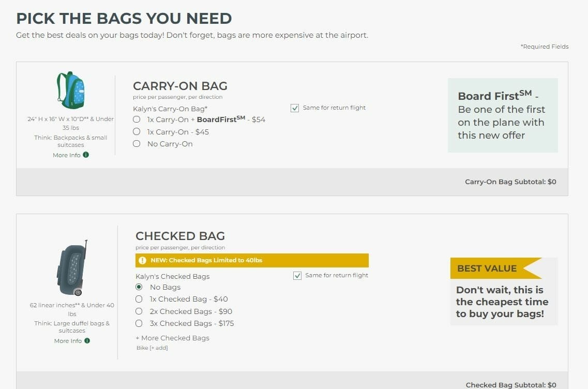Image resolution: width=588 pixels, height=389 pixels.
Task: Select the No Bags checked option
Action: (139, 287)
